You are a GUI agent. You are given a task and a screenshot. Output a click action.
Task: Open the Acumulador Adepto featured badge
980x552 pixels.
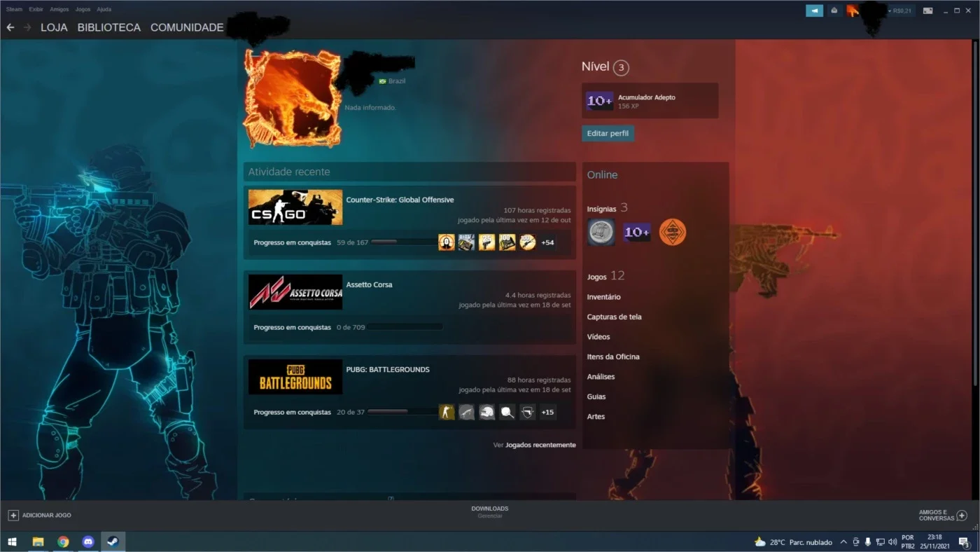650,101
